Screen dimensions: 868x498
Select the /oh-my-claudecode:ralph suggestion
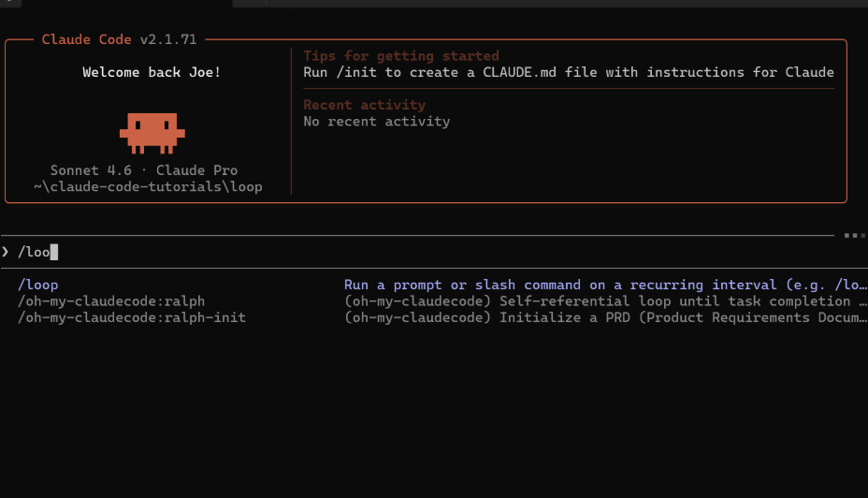[x=111, y=301]
